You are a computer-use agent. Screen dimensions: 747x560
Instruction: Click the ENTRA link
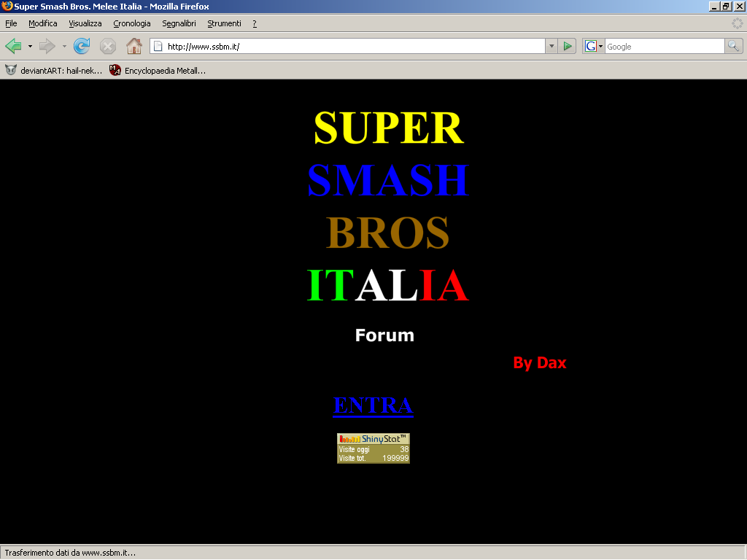tap(373, 405)
